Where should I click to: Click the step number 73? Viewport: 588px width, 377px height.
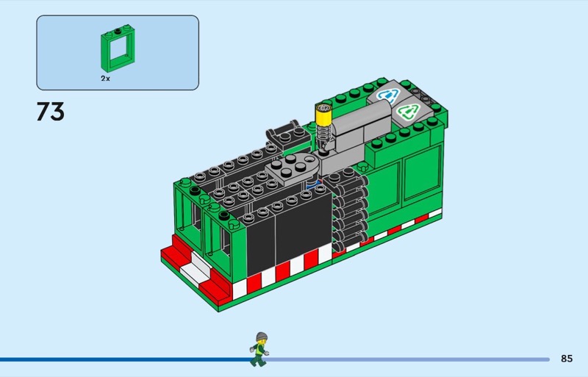tap(51, 112)
